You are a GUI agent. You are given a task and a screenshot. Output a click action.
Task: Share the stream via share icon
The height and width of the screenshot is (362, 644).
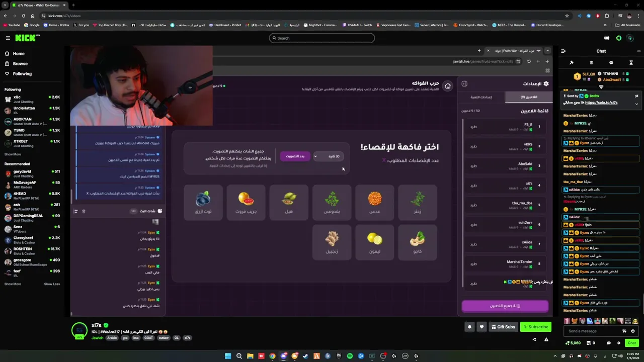pos(534,339)
